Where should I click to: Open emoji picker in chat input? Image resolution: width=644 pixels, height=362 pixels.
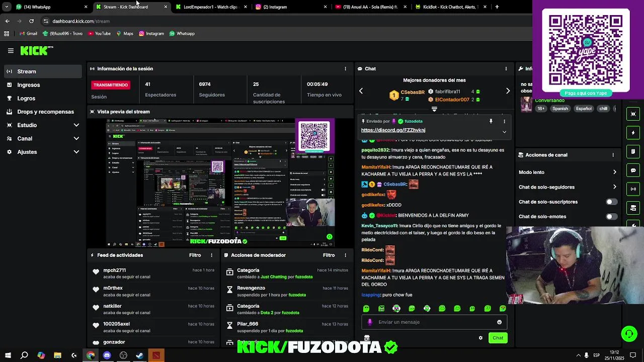[x=499, y=322]
